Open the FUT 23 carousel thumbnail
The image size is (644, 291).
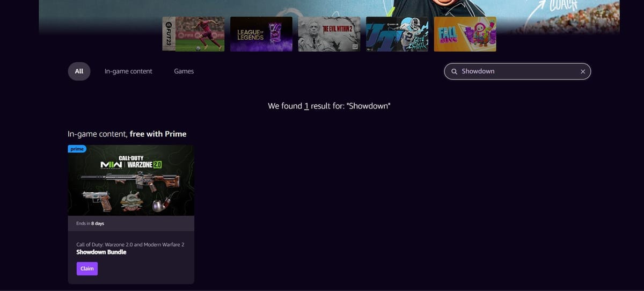pyautogui.click(x=193, y=34)
